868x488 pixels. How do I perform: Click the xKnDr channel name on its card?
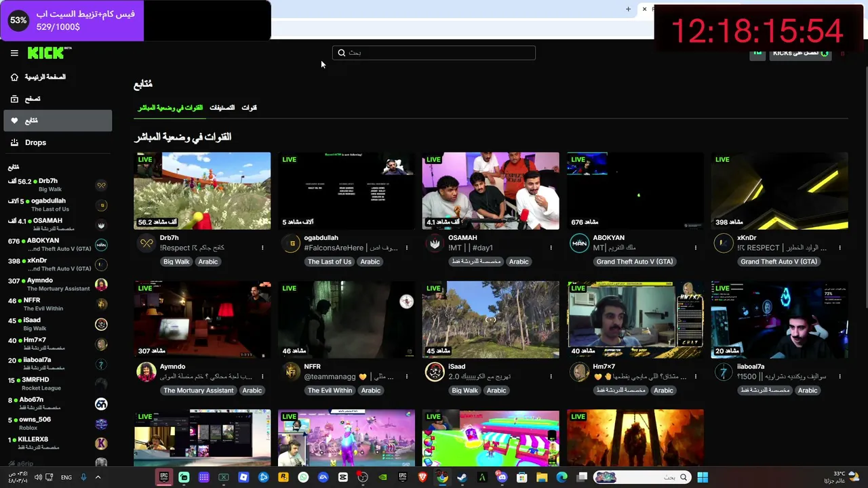[x=747, y=238]
